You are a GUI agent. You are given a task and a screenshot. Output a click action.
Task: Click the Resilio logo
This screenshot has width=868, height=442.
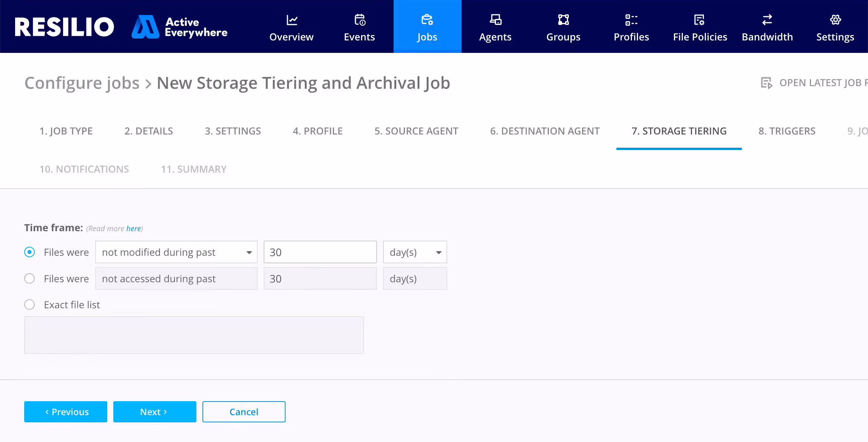click(x=64, y=27)
